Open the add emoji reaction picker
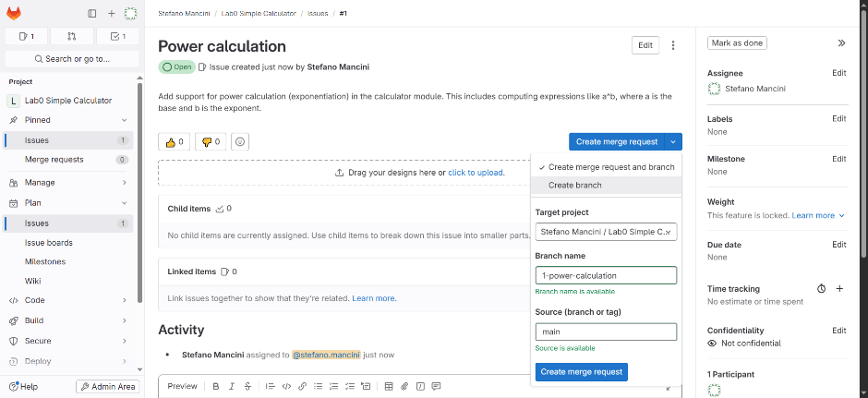The image size is (868, 398). point(240,141)
